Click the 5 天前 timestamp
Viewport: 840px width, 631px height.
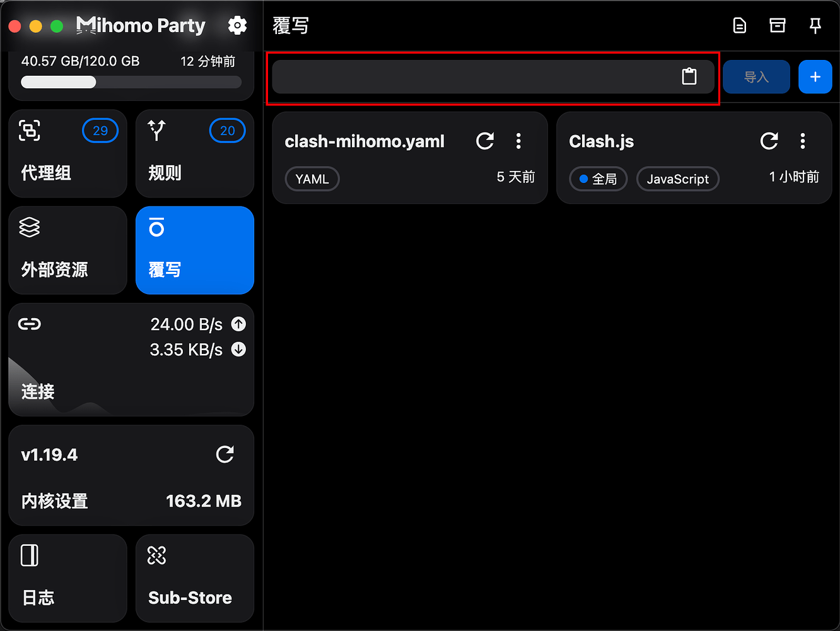516,177
